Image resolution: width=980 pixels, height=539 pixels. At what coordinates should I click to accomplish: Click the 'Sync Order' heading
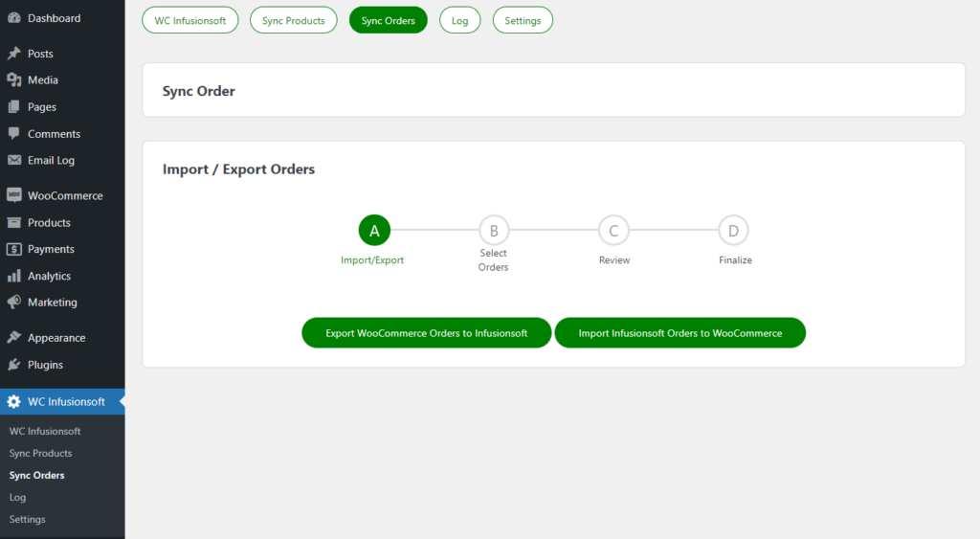(x=199, y=91)
